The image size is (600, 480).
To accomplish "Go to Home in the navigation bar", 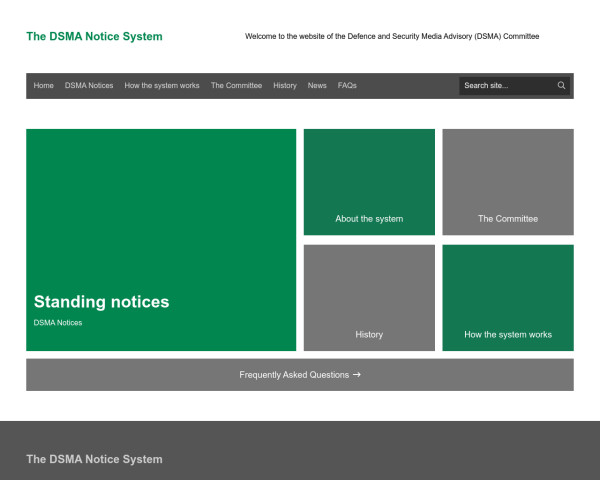I will [44, 86].
